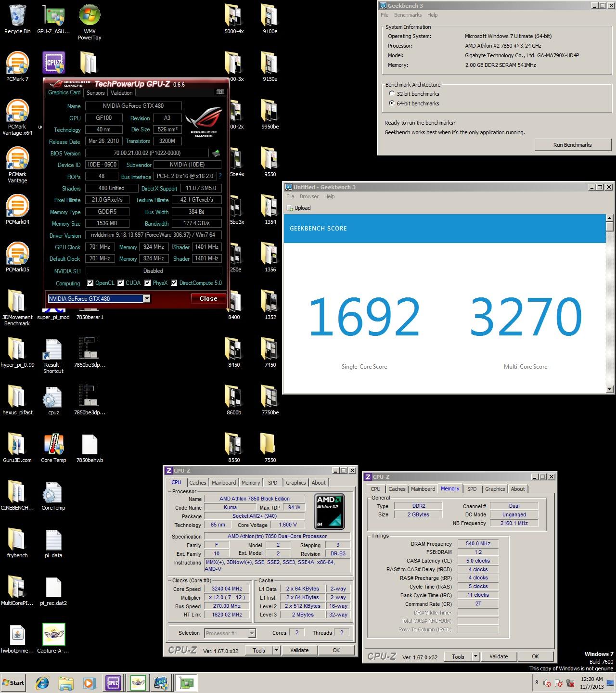Screen dimensions: 616x693
Task: Open Processor #1 selection dropdown
Action: coord(252,633)
